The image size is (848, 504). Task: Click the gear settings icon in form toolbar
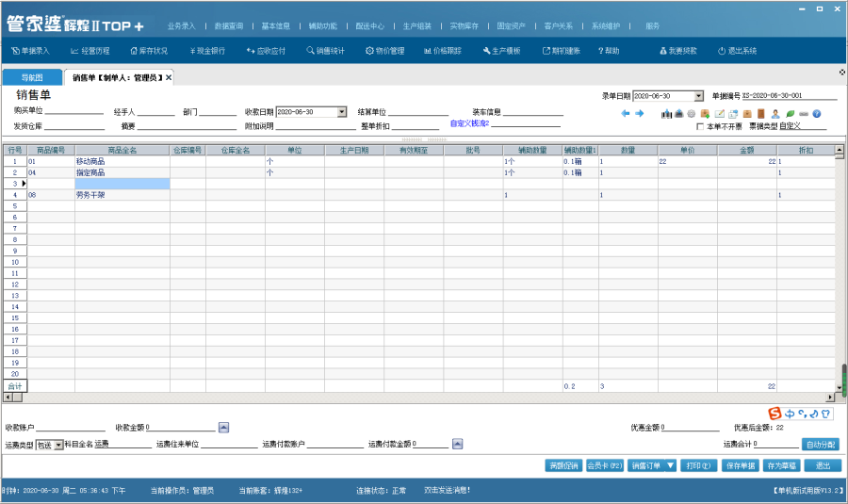(692, 114)
